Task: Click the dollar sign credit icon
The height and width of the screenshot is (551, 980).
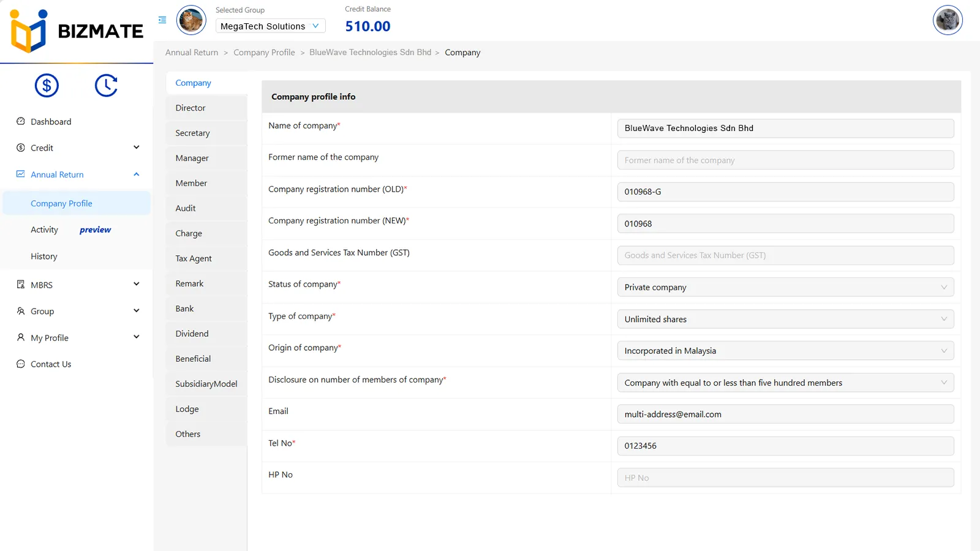Action: [x=47, y=86]
